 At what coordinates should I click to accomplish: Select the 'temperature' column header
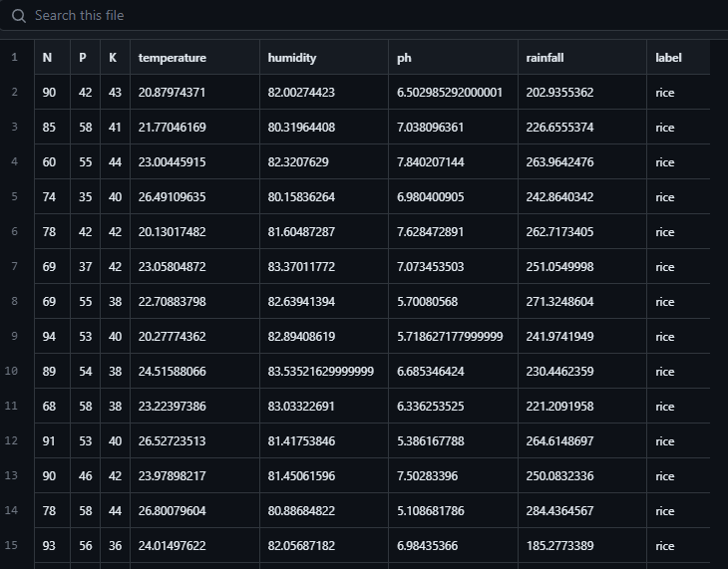click(195, 57)
